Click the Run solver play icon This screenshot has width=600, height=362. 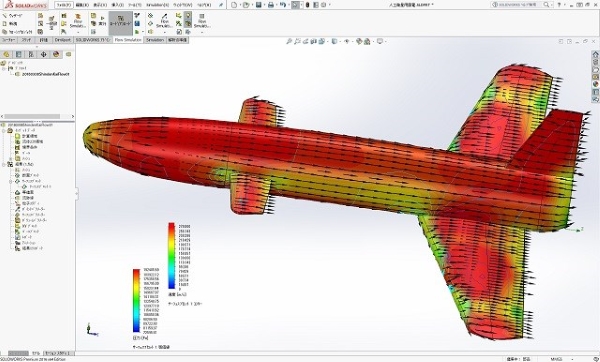point(102,18)
